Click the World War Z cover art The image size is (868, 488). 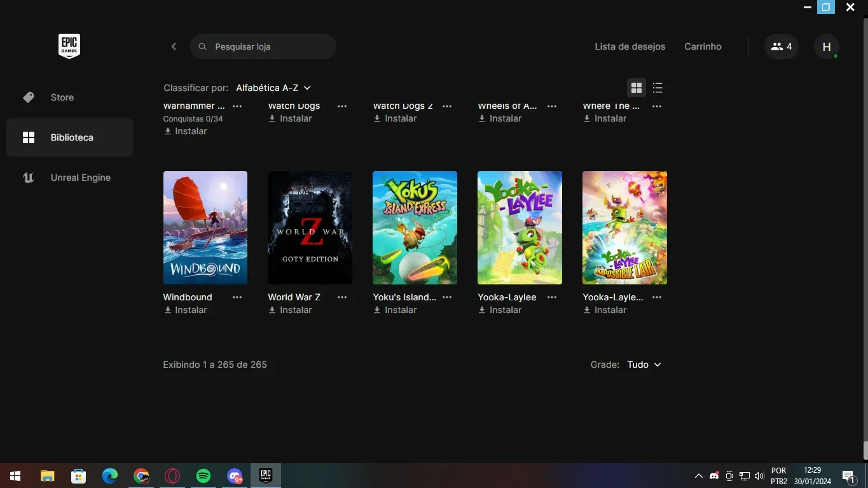310,228
